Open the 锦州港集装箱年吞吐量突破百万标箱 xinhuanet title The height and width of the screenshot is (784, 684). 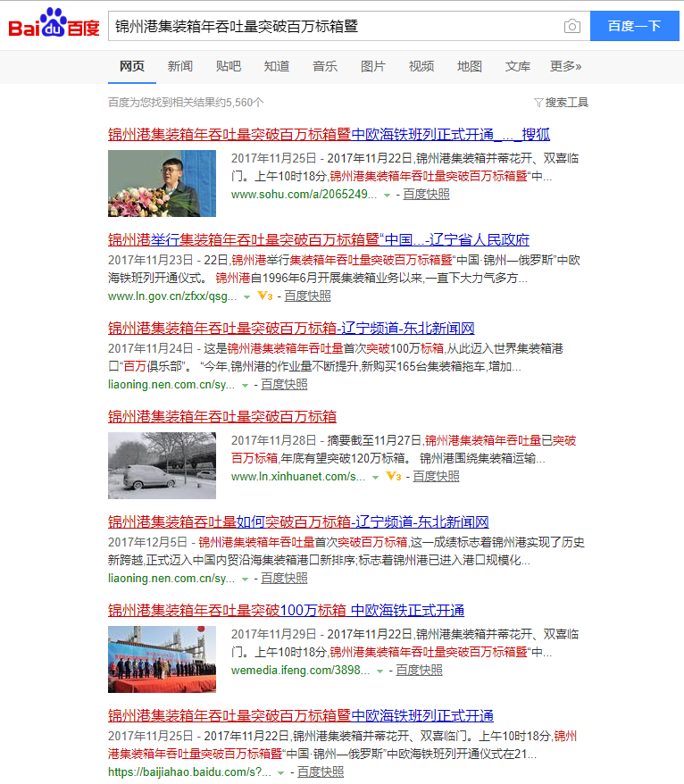(x=222, y=417)
